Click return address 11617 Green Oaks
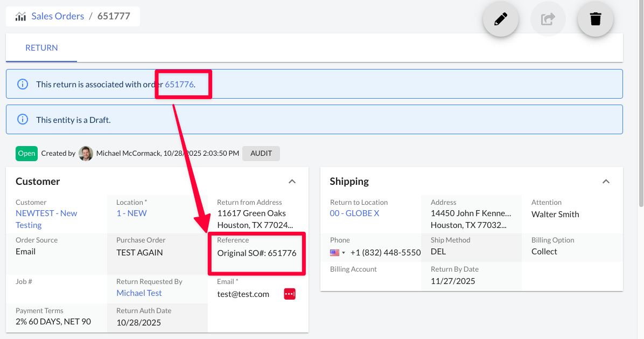The width and height of the screenshot is (644, 339). [251, 213]
